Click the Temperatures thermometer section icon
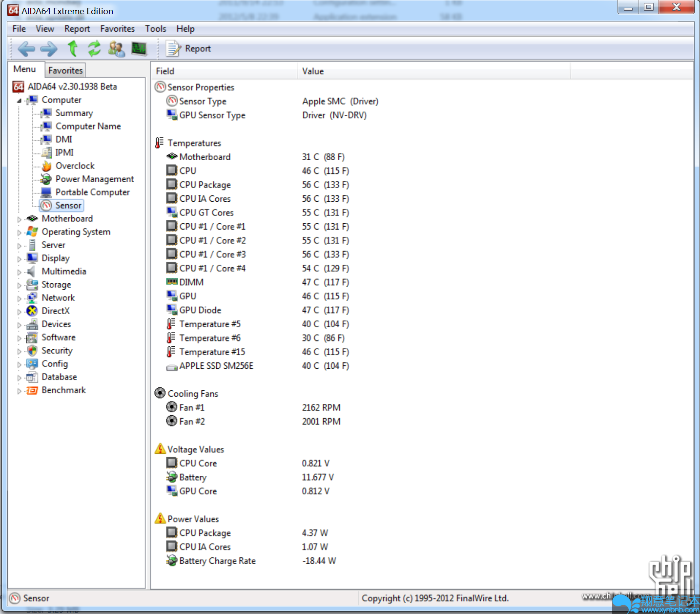The width and height of the screenshot is (700, 614). pyautogui.click(x=159, y=143)
